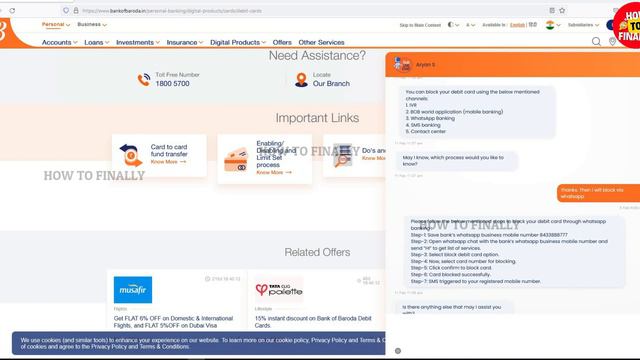Expand the Personal dropdown
The height and width of the screenshot is (360, 640).
56,24
